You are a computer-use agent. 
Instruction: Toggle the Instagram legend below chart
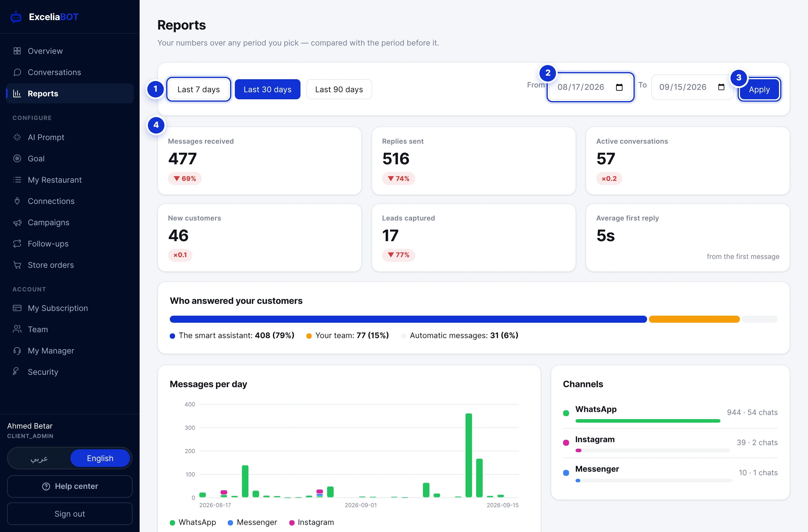[311, 522]
